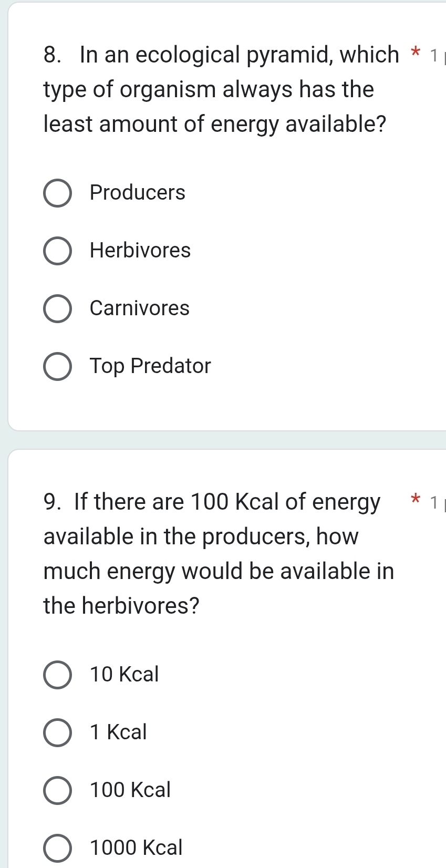Click the Top Predator option label text
This screenshot has width=446, height=868.
[x=150, y=367]
